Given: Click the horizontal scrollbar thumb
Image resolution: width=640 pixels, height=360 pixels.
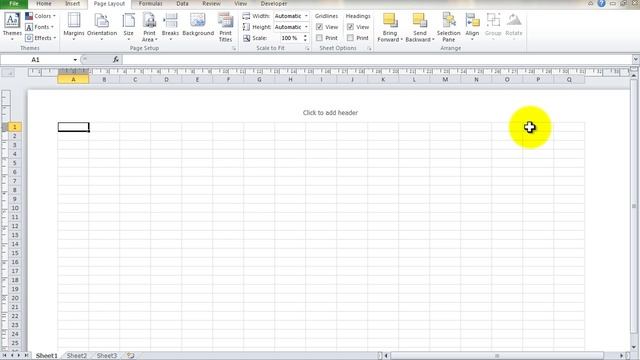Looking at the screenshot, I should point(497,356).
